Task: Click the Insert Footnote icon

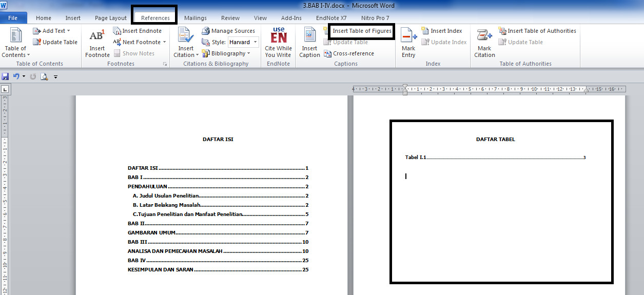Action: coord(97,36)
